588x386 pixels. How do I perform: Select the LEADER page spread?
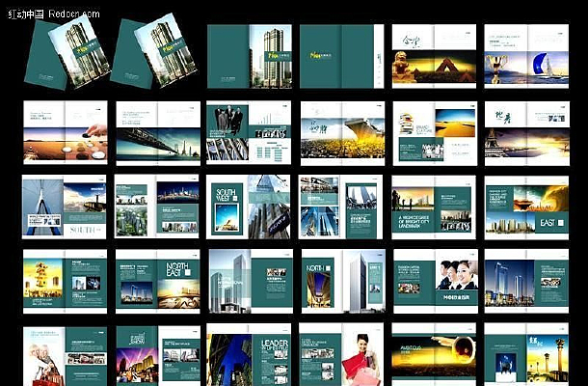[x=249, y=355]
